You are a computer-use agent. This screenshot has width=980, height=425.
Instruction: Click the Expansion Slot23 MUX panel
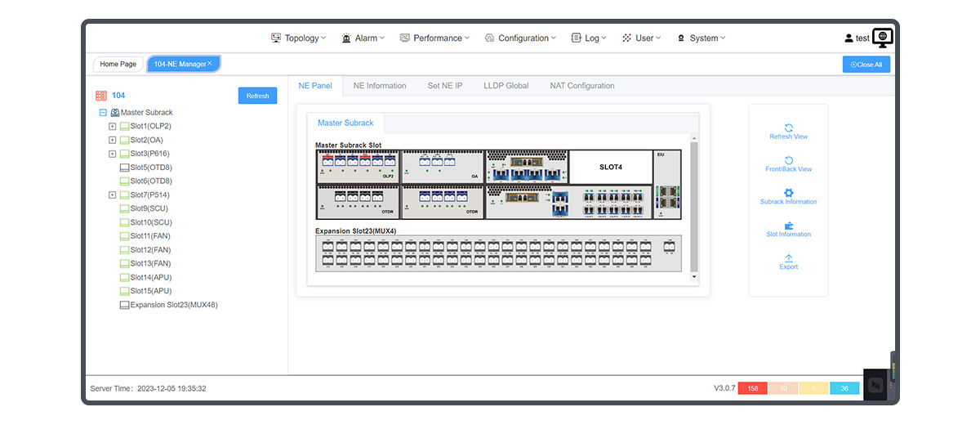[498, 254]
